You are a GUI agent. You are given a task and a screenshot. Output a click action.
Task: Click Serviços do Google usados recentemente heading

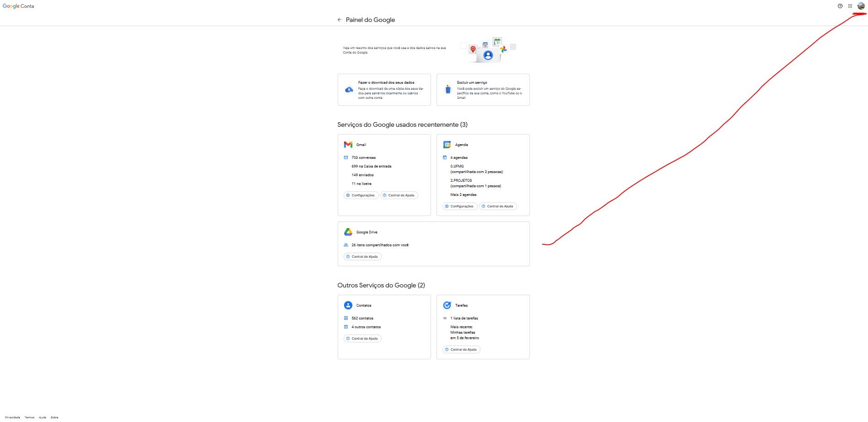(402, 124)
